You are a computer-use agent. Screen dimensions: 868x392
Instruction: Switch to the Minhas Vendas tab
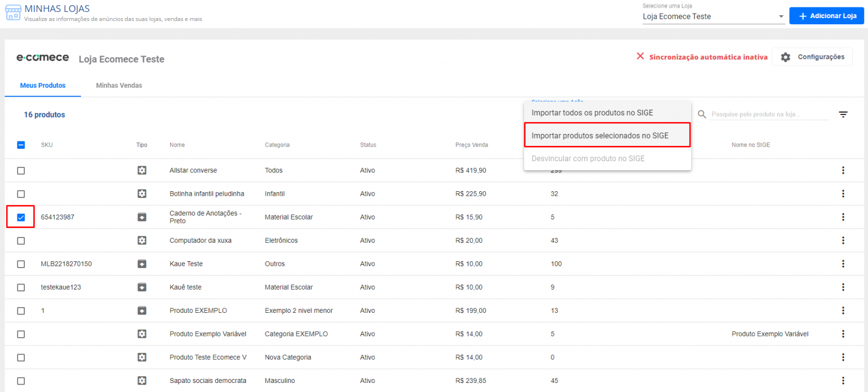click(119, 85)
